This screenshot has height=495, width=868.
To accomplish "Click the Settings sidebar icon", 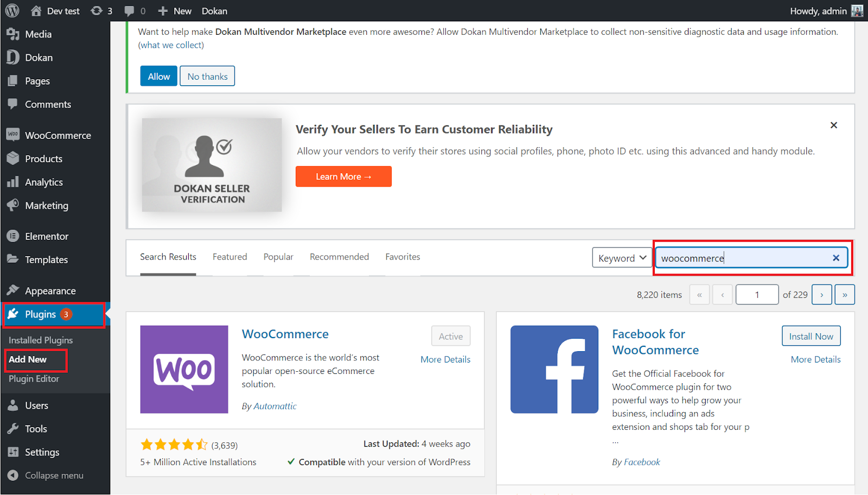I will click(13, 452).
